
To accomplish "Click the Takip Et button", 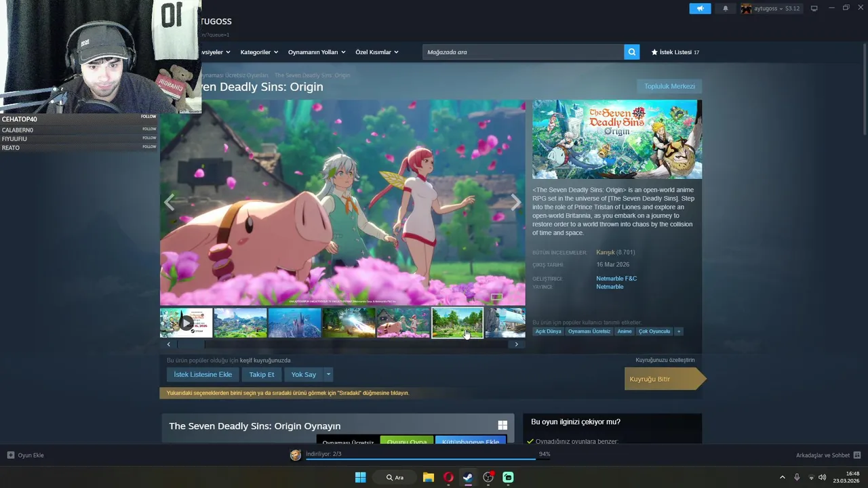I will pyautogui.click(x=262, y=374).
